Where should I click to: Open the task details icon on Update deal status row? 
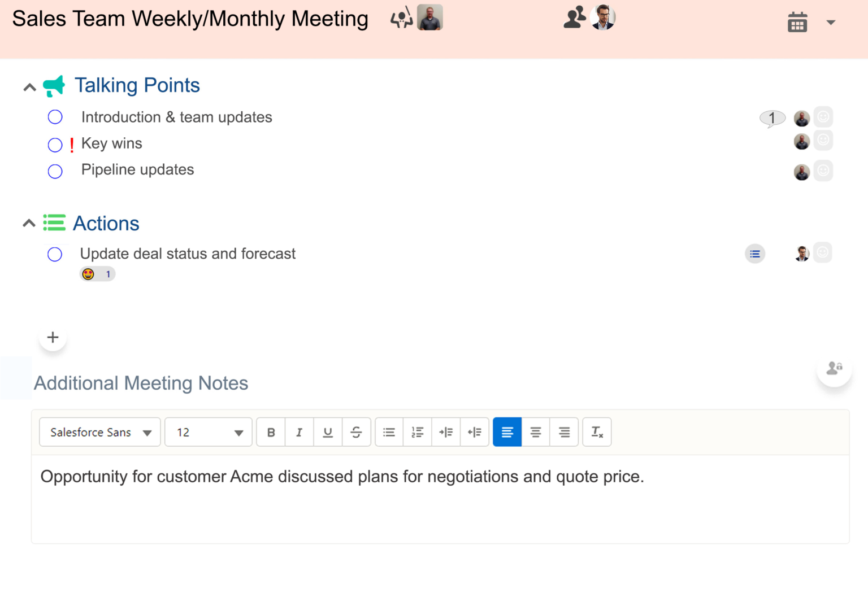point(755,254)
